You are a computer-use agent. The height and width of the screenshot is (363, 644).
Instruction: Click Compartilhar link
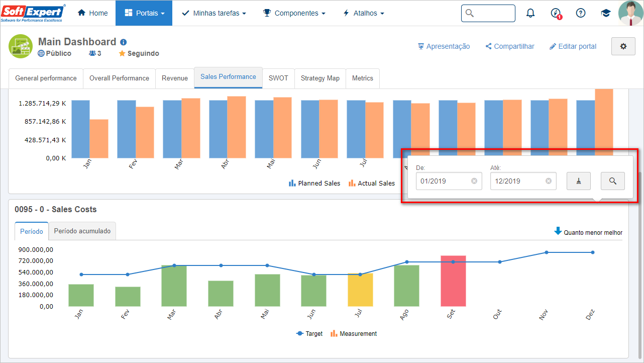click(x=510, y=46)
